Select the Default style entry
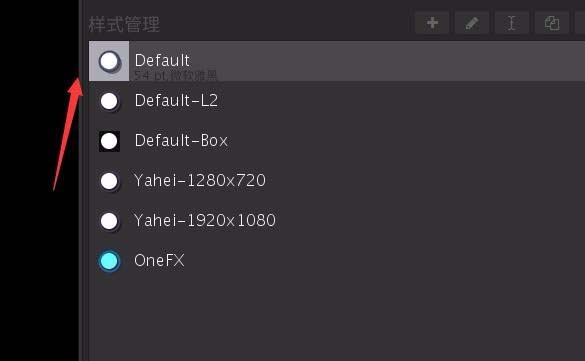The image size is (585, 361). click(337, 61)
